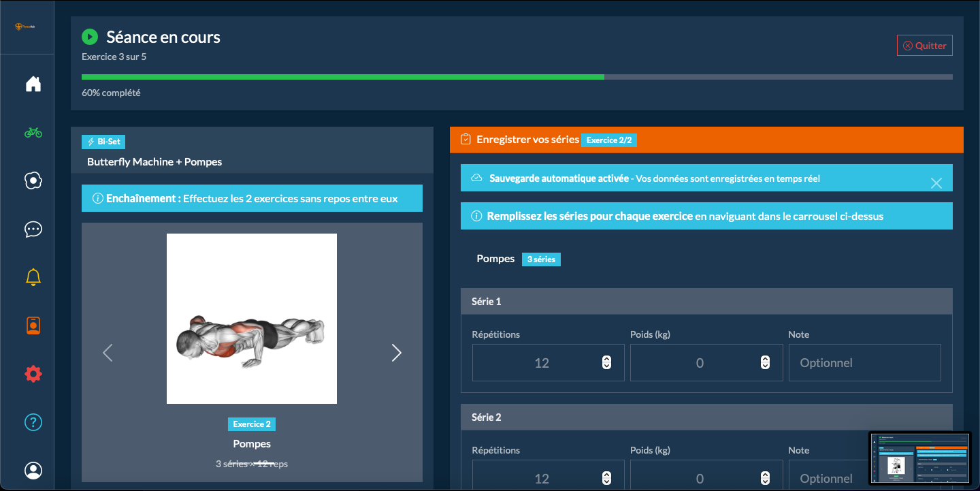
Task: Go to previous exercise in carousel
Action: [x=108, y=353]
